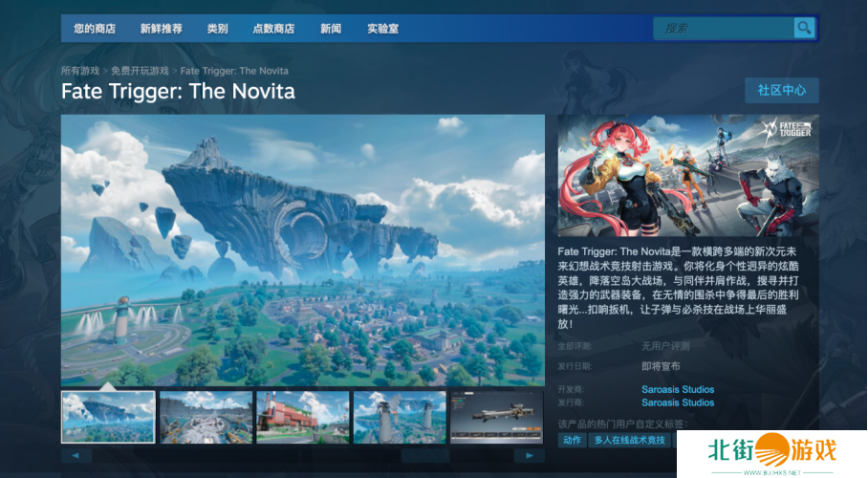Open 社区中心 button
868x478 pixels.
(782, 90)
